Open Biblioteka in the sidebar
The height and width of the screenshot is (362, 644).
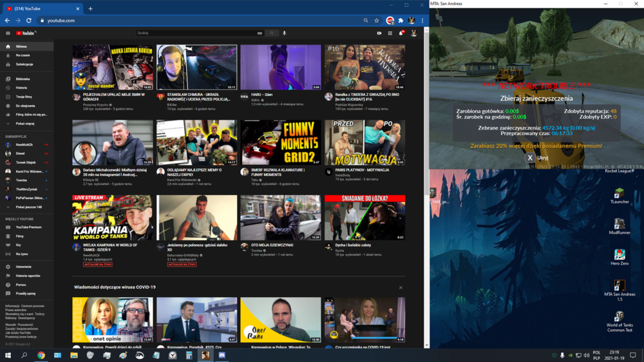point(26,79)
